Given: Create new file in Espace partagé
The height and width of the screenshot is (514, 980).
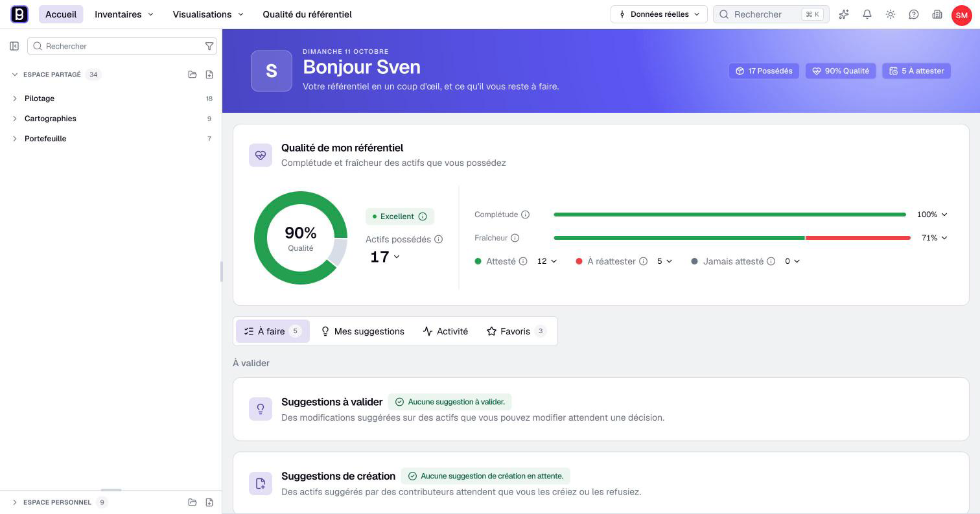Looking at the screenshot, I should (x=209, y=75).
